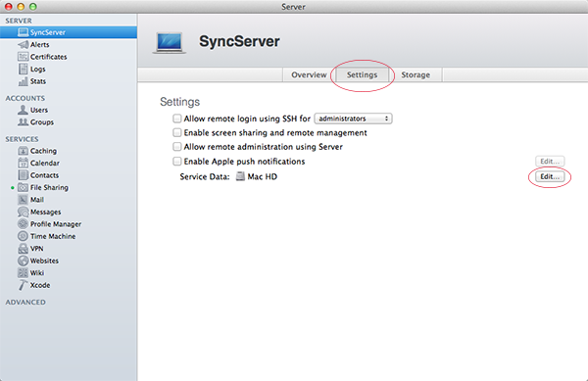Click the Messages label in sidebar
This screenshot has height=381, width=588.
coord(45,212)
